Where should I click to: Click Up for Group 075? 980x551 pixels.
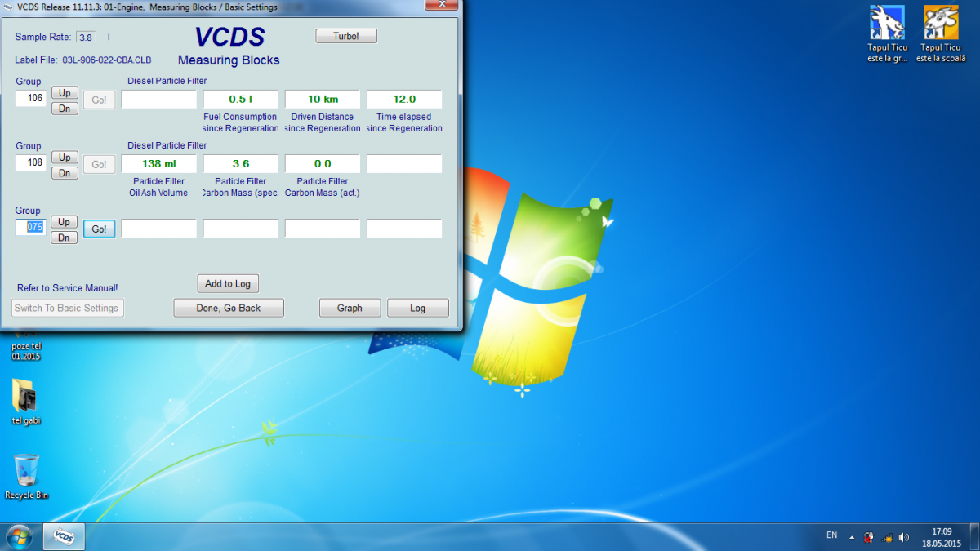point(65,222)
